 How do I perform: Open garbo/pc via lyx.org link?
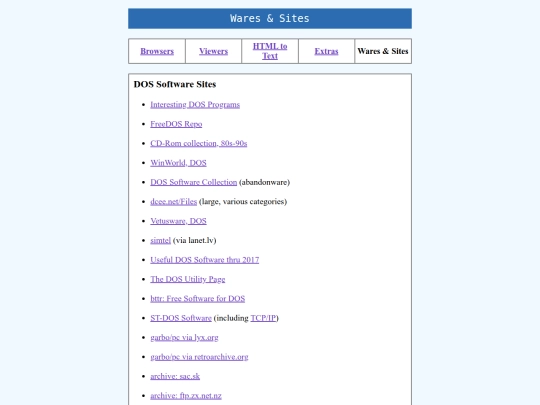(184, 338)
